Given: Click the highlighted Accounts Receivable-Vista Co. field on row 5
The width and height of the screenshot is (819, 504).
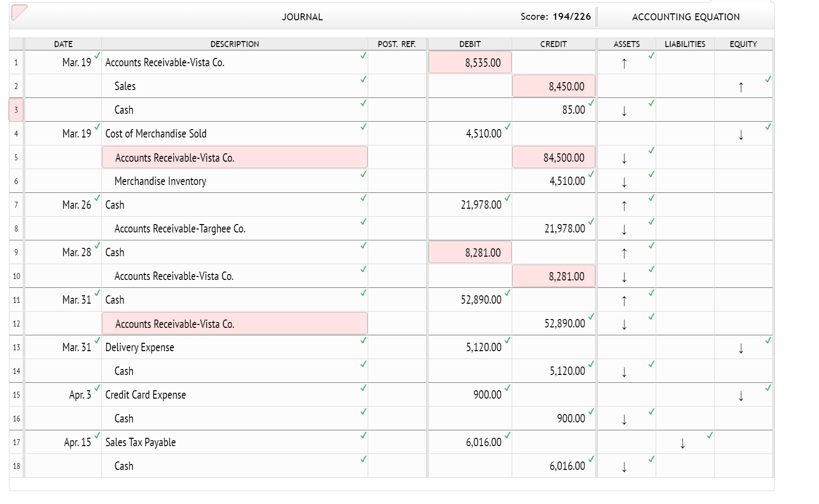Looking at the screenshot, I should click(x=235, y=157).
